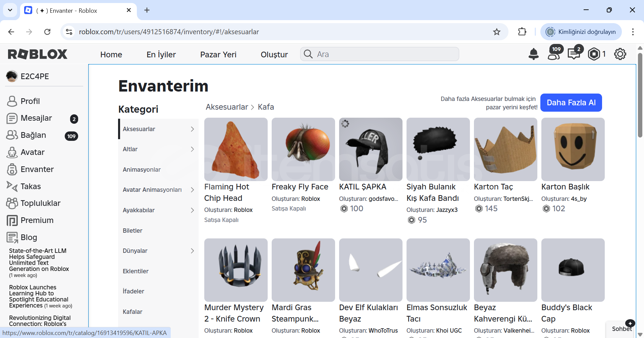
Task: Open Oluştur in the top navigation
Action: pyautogui.click(x=274, y=54)
